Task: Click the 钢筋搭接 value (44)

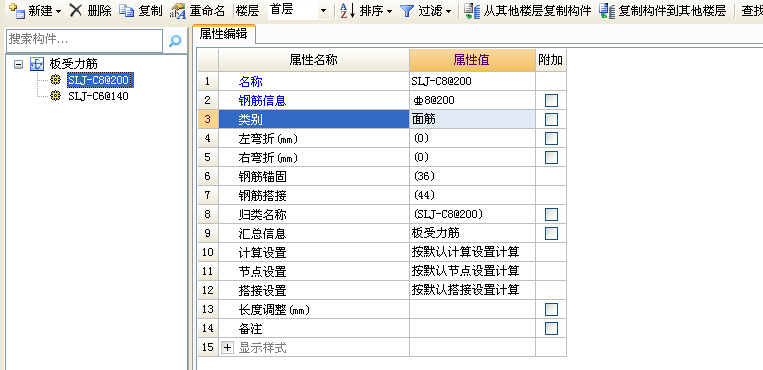Action: [x=472, y=195]
